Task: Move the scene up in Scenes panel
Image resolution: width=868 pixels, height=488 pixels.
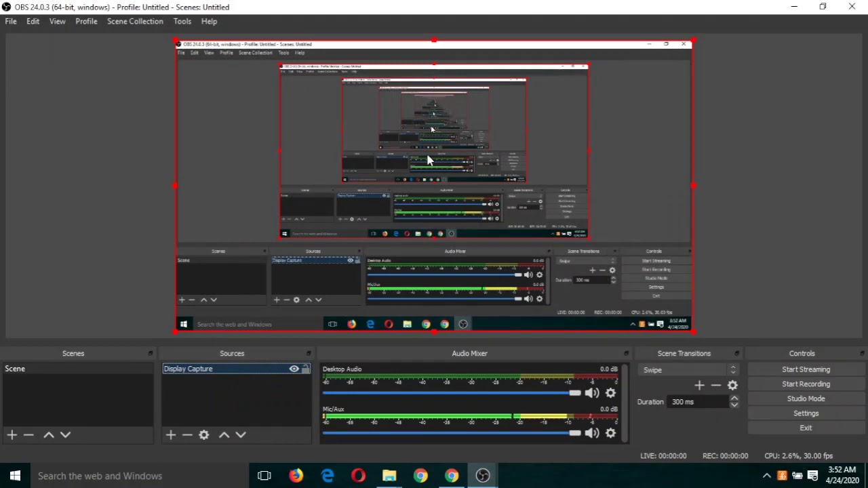Action: (x=49, y=434)
